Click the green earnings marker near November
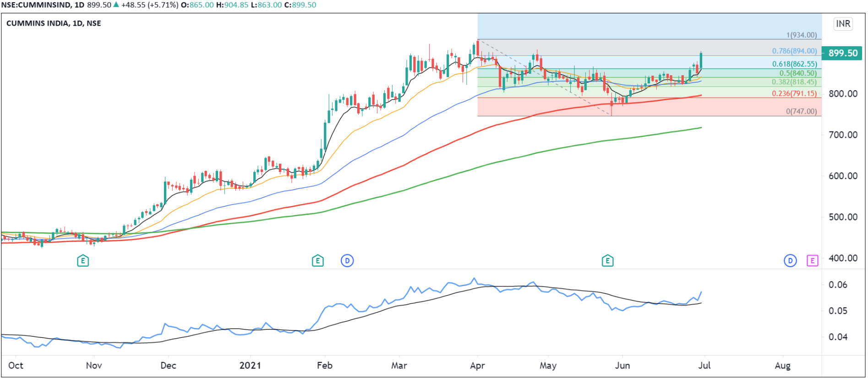Viewport: 868px width, 379px height. (x=83, y=261)
